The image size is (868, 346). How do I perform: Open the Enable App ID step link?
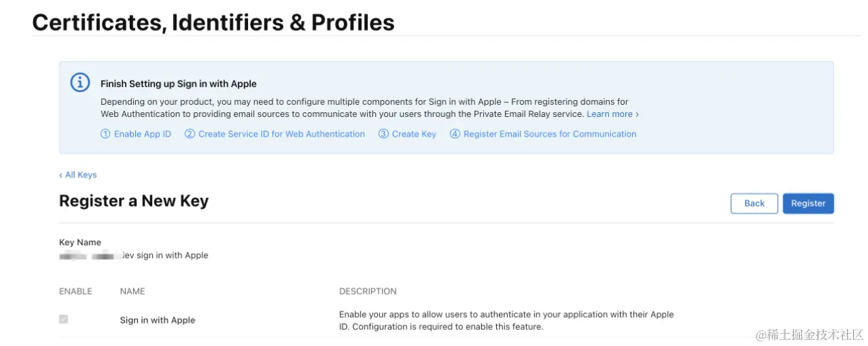point(136,134)
